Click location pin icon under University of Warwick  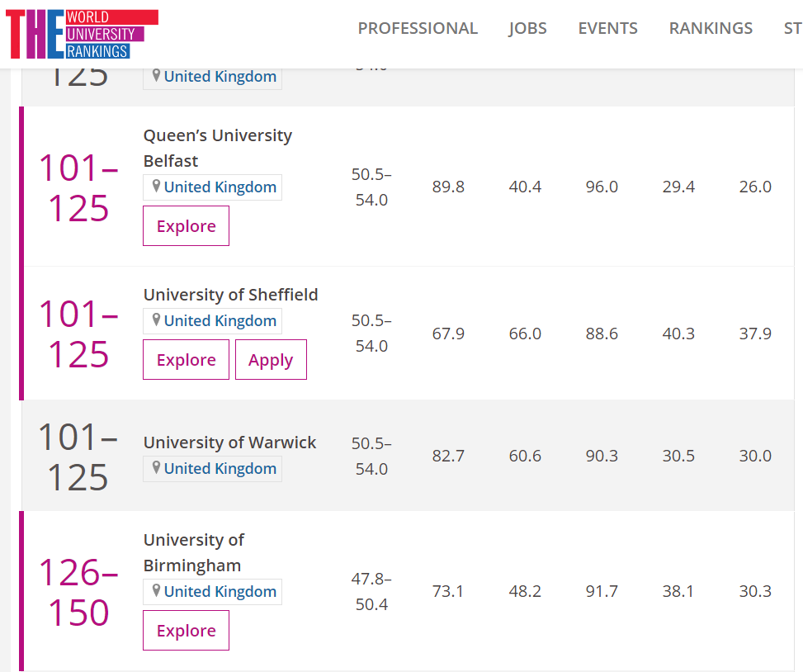pos(156,468)
